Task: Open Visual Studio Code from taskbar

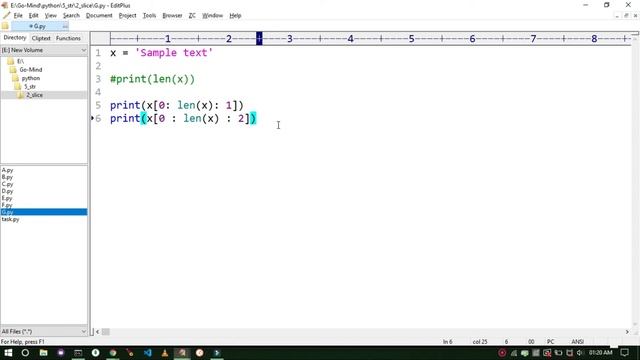Action: click(148, 353)
